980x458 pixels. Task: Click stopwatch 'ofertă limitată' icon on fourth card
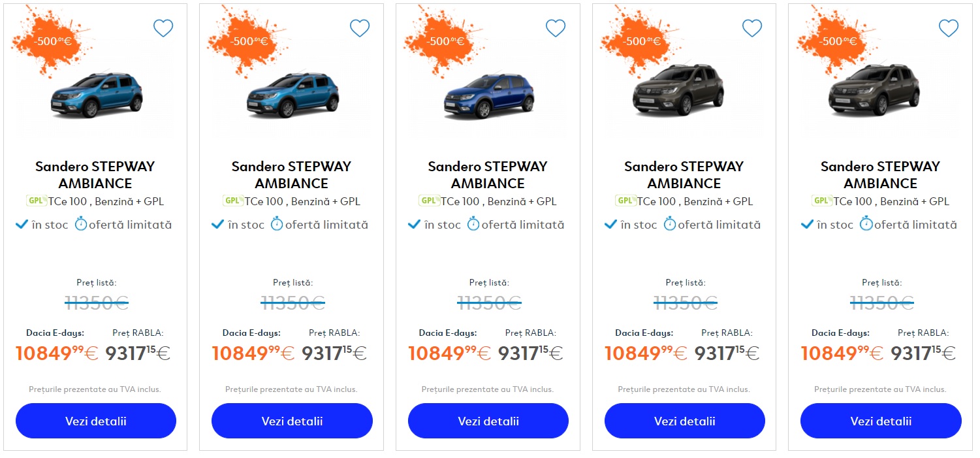670,224
